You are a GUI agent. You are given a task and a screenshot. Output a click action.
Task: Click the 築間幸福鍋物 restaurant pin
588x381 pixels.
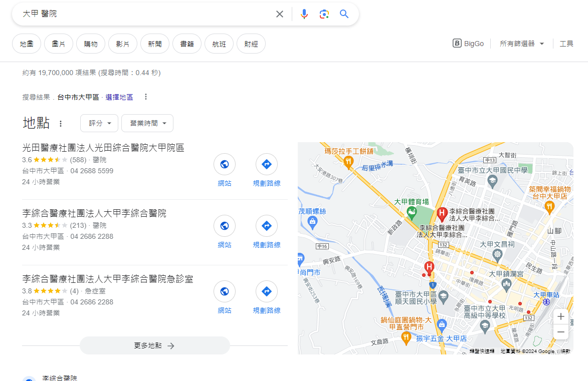tap(549, 207)
